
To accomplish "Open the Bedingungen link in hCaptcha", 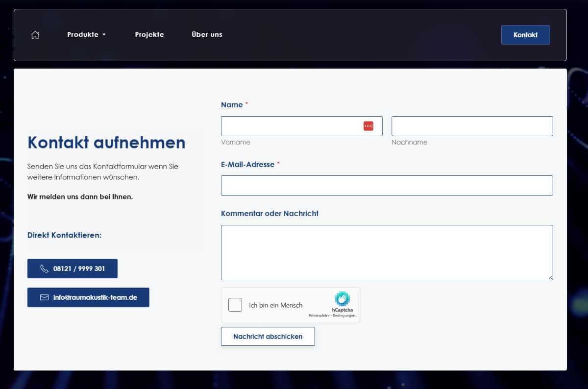I will tap(343, 316).
